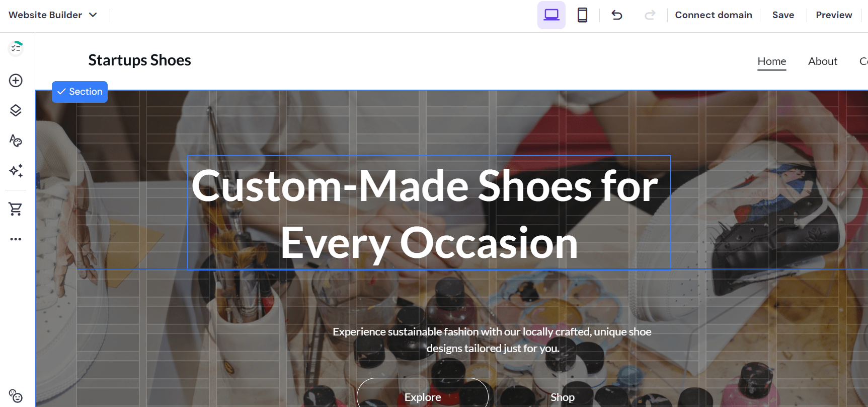Select the Custom-Made Shoes heading text

[429, 213]
